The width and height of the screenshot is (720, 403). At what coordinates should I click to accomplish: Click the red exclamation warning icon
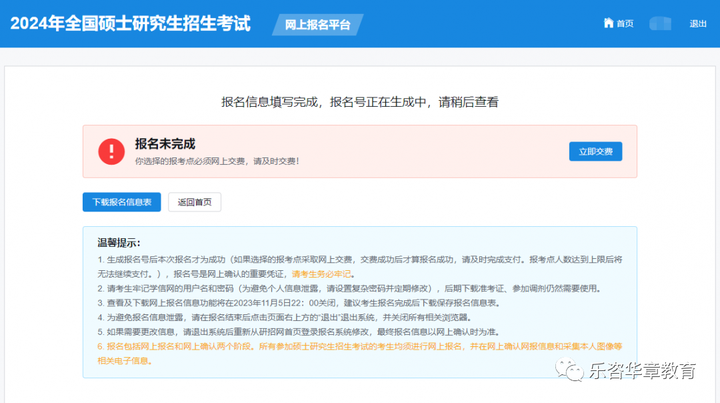pyautogui.click(x=111, y=151)
